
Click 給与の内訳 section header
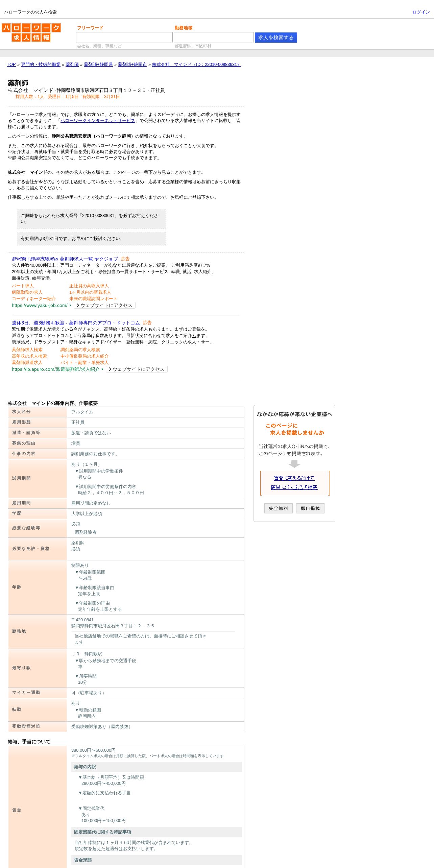click(156, 767)
